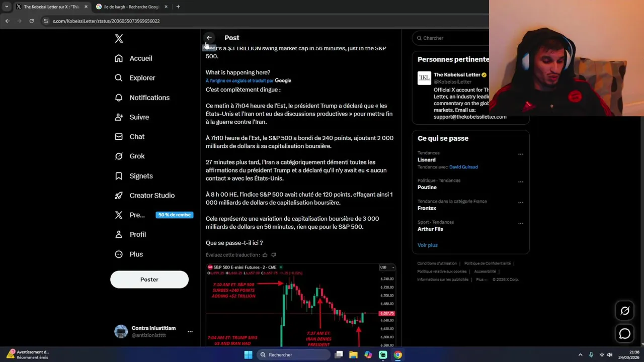This screenshot has width=644, height=362.
Task: Open Accessibilité footer link
Action: [485, 271]
